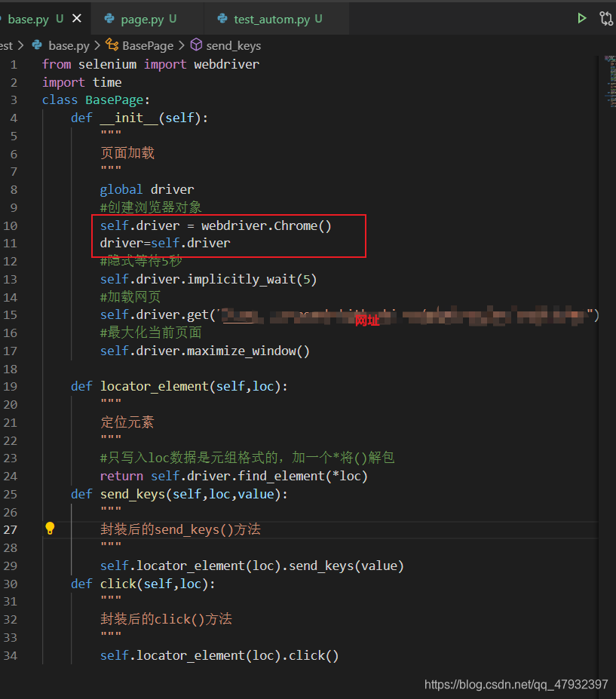This screenshot has height=699, width=616.
Task: Run the Python file with play icon
Action: click(x=581, y=18)
